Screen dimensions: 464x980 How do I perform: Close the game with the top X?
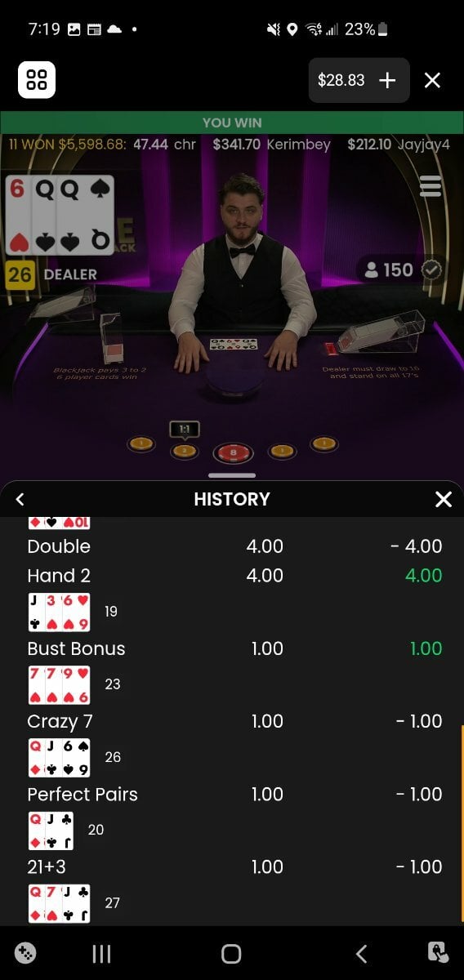(x=433, y=80)
